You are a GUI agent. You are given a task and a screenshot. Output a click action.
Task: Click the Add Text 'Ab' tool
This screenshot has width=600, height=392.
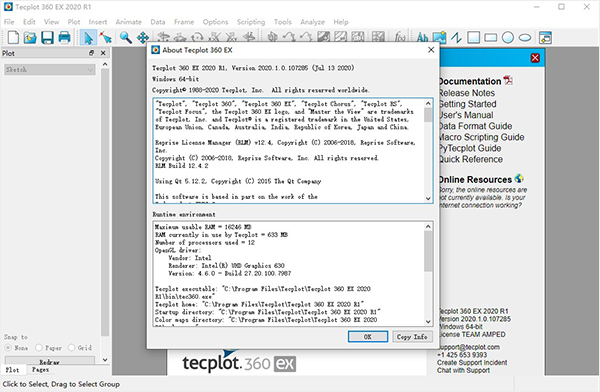pos(422,38)
